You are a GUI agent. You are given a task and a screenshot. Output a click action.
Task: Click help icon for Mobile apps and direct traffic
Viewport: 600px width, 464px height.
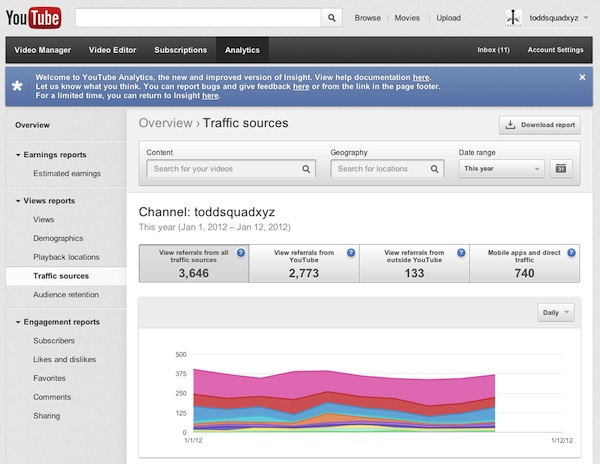[571, 253]
